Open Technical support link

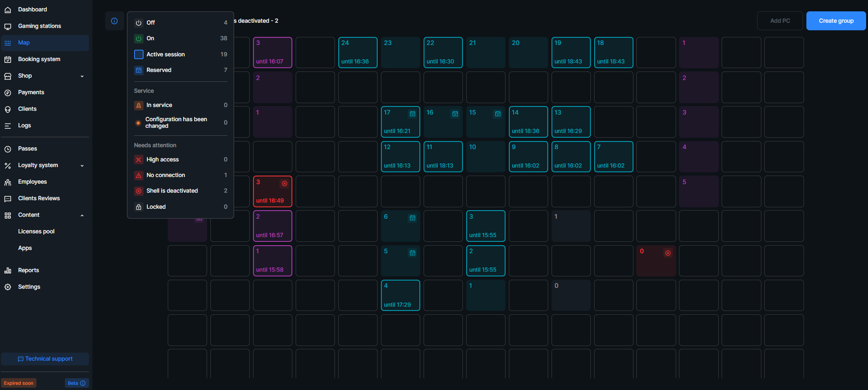pos(45,359)
